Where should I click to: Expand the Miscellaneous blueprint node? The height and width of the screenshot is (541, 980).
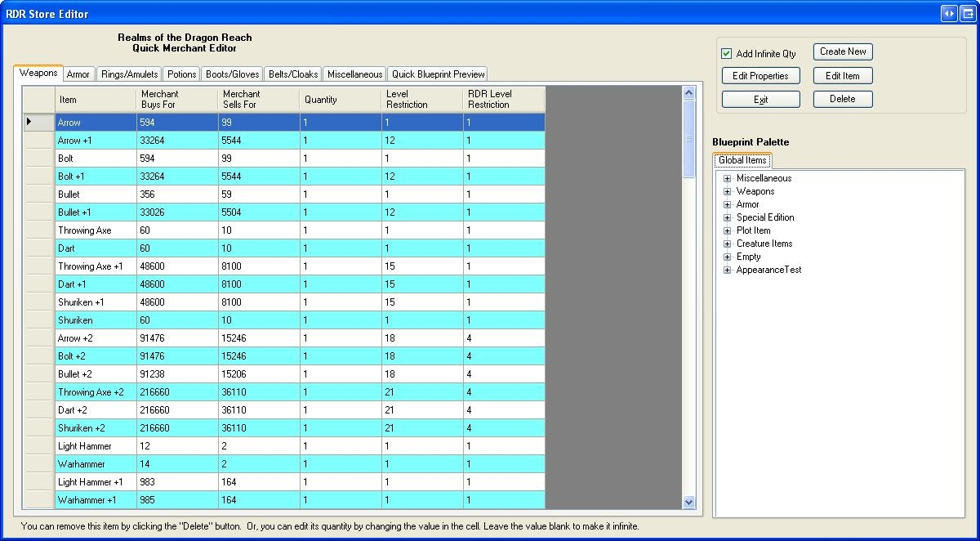(x=727, y=178)
